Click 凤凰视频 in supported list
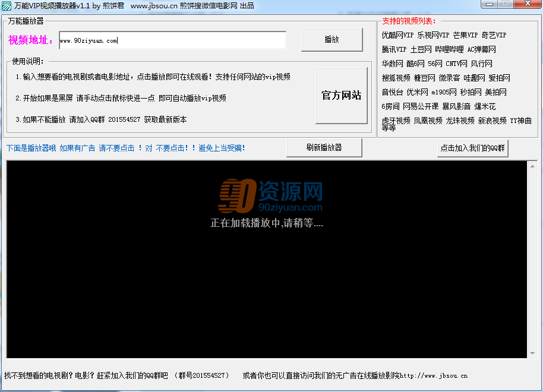Viewport: 543px width, 392px height. click(x=428, y=121)
